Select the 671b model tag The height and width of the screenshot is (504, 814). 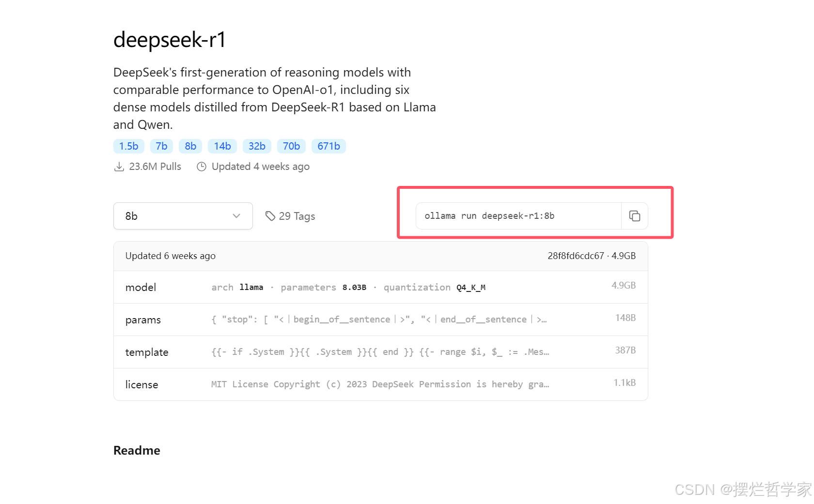(329, 146)
